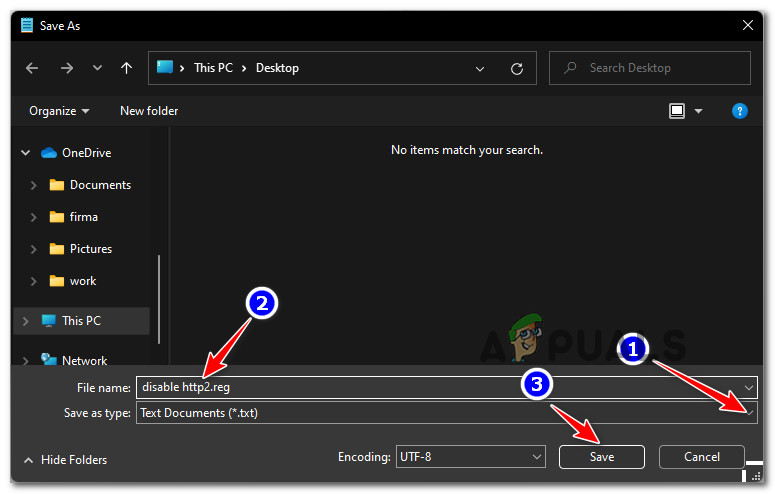Expand the Pictures folder node
Viewport: 775px width, 494px height.
click(x=33, y=249)
